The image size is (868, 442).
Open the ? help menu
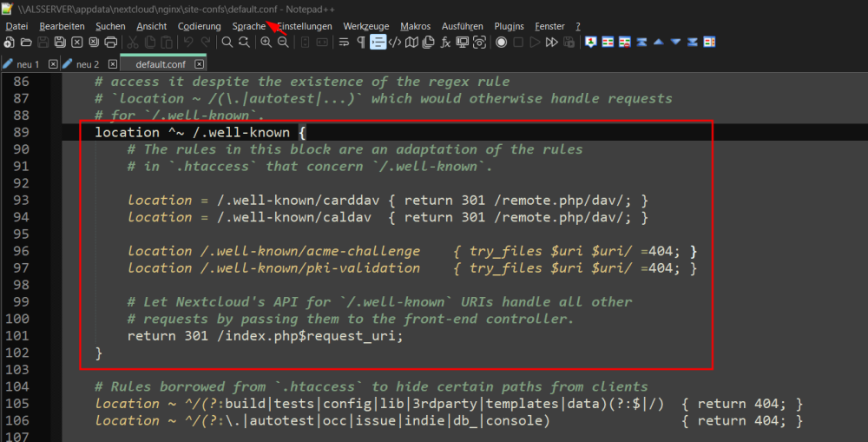pyautogui.click(x=578, y=26)
